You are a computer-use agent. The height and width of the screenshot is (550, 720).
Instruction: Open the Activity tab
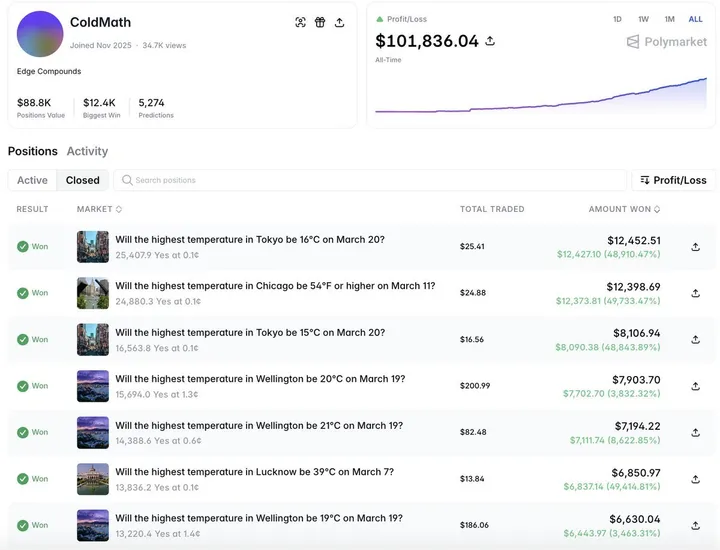(87, 151)
